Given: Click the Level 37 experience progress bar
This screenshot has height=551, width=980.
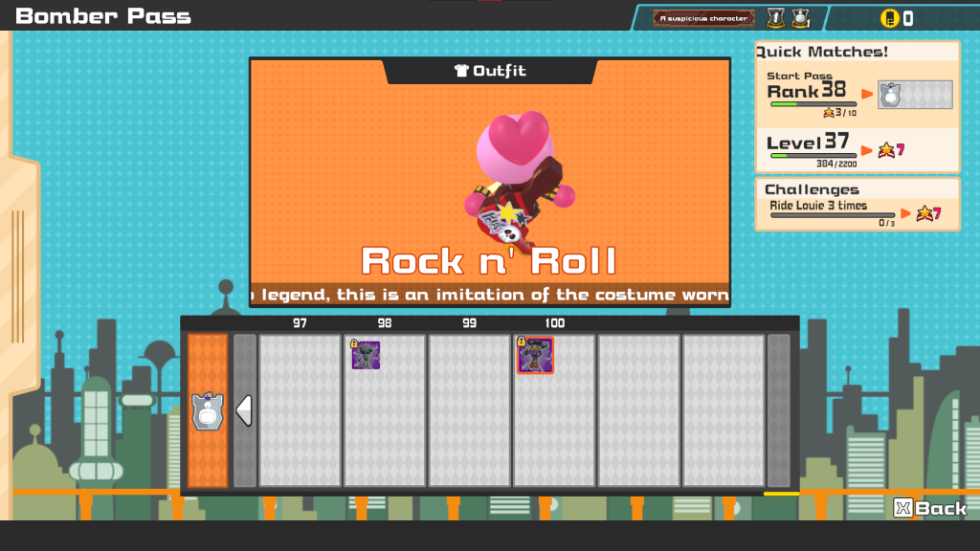Looking at the screenshot, I should [813, 156].
